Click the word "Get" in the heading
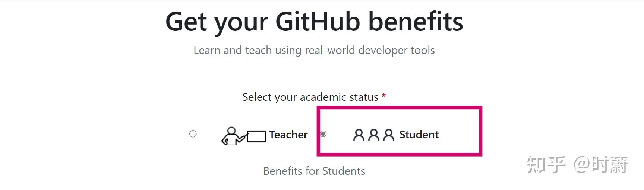Viewport: 644px width, 190px height. 186,22
